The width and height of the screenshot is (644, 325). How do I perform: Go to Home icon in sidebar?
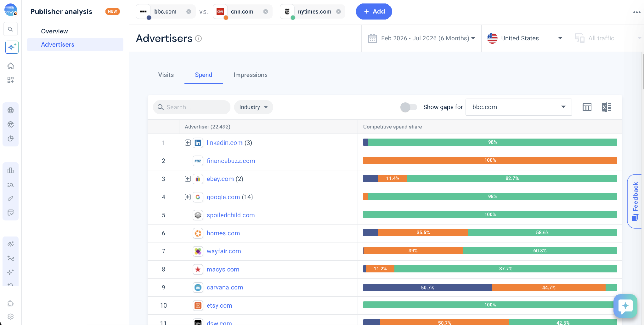click(x=11, y=66)
